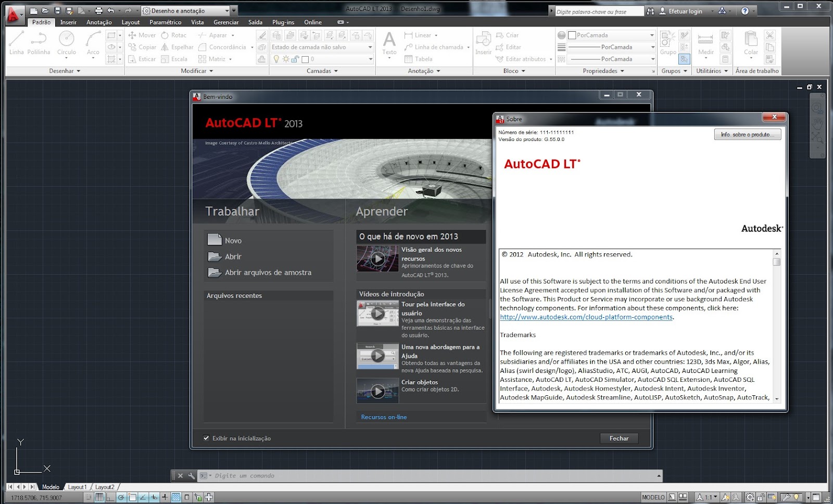The image size is (833, 504).
Task: Expand the Propriedades panel
Action: (x=603, y=71)
